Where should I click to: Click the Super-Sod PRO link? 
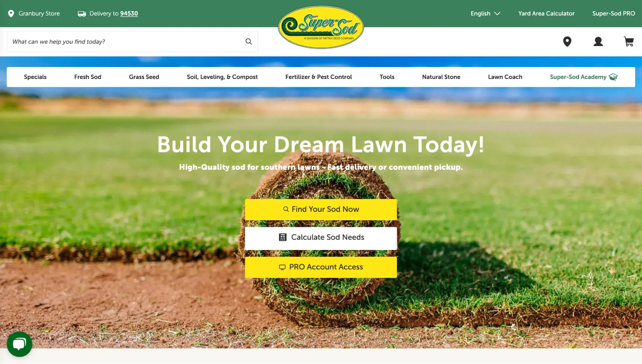pos(614,13)
